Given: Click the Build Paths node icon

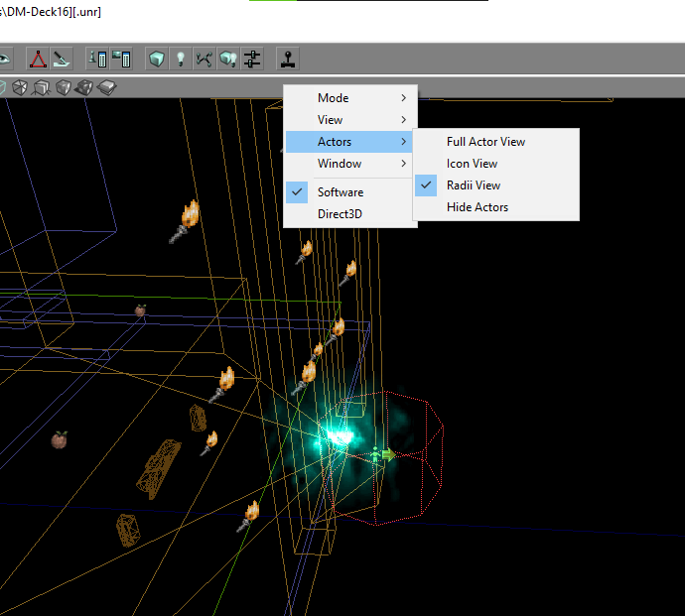Looking at the screenshot, I should click(205, 59).
